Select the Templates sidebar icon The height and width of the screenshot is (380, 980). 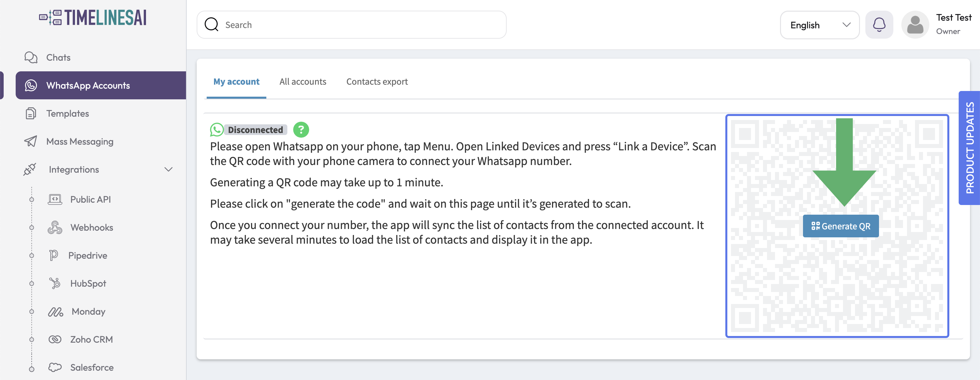[31, 113]
